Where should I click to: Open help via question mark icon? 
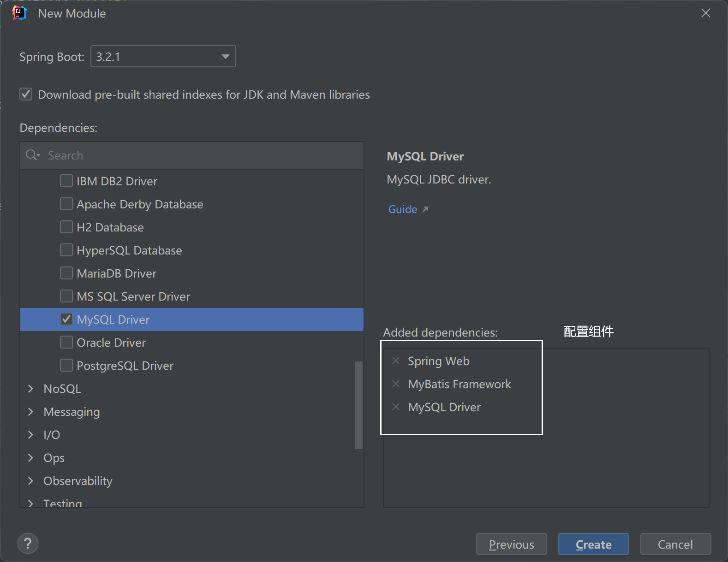pos(28,544)
